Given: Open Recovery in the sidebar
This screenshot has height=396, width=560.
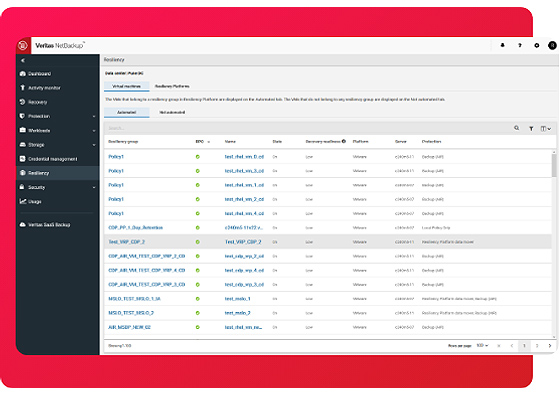Looking at the screenshot, I should [34, 102].
